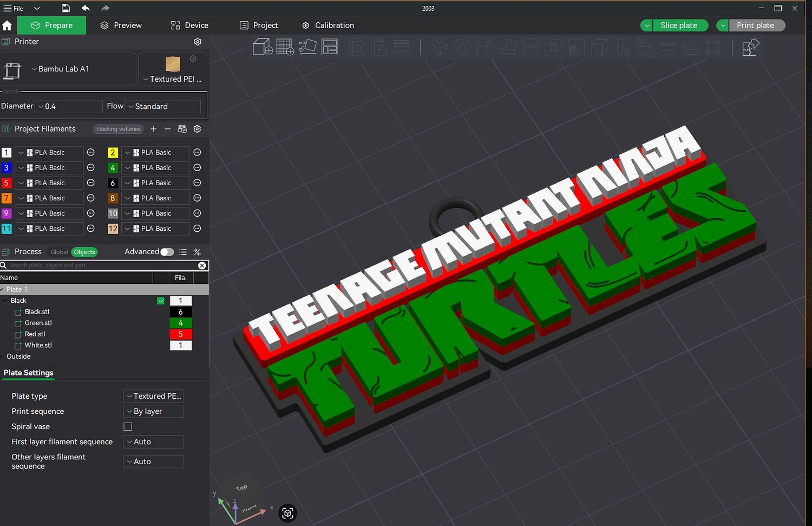This screenshot has width=812, height=526.
Task: Edit filament 1 preset via ellipsis icon
Action: coord(91,153)
